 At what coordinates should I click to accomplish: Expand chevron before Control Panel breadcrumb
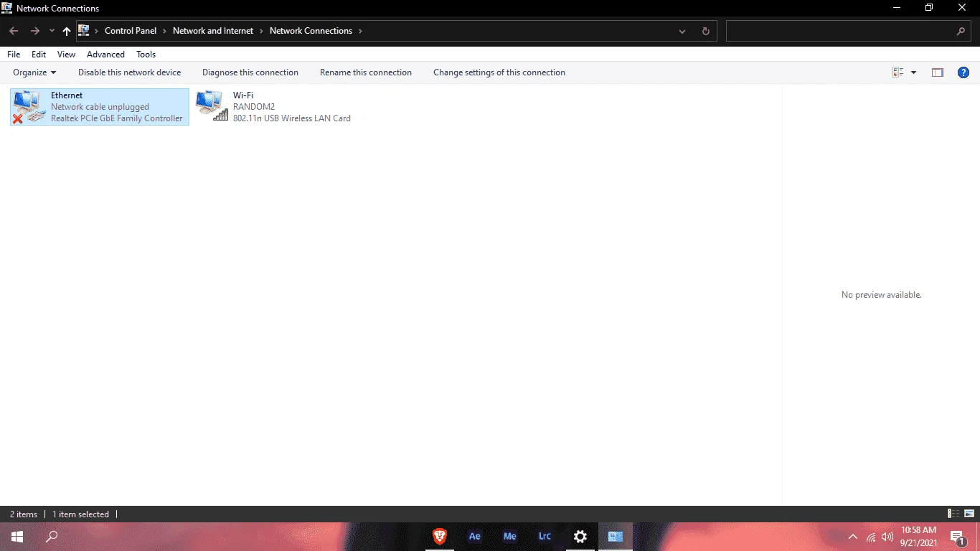coord(97,31)
